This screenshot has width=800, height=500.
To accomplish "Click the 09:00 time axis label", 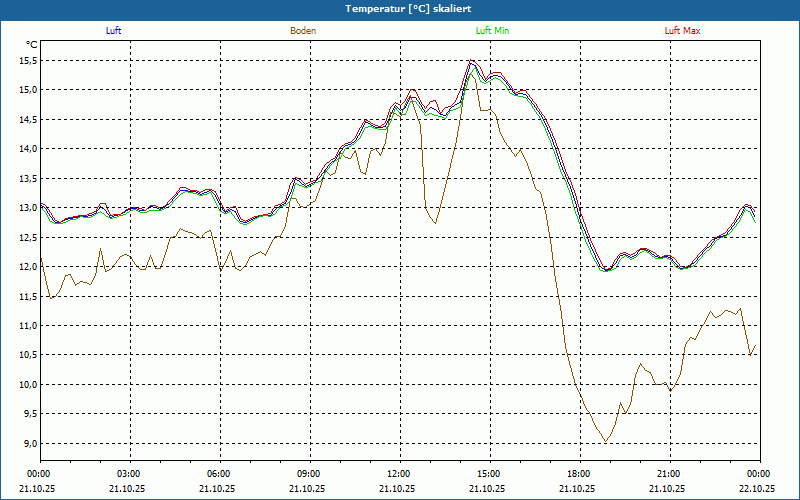I will click(310, 474).
